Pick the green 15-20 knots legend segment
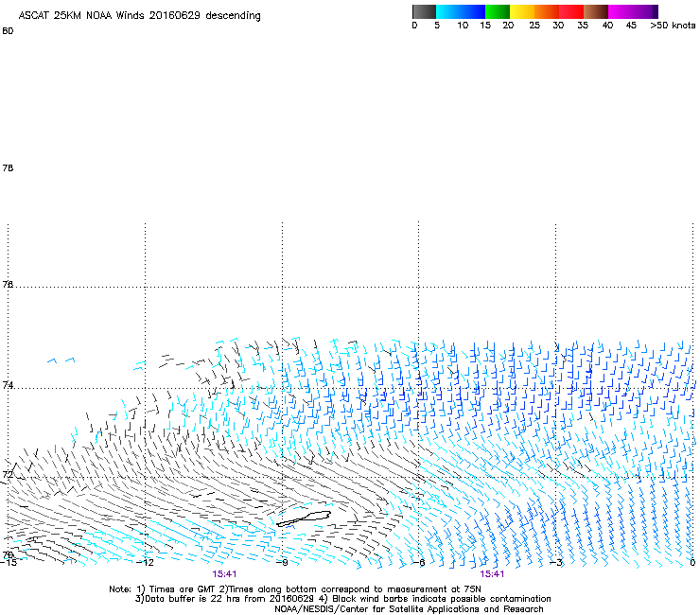Screen dimensions: 700x615 (x=498, y=11)
